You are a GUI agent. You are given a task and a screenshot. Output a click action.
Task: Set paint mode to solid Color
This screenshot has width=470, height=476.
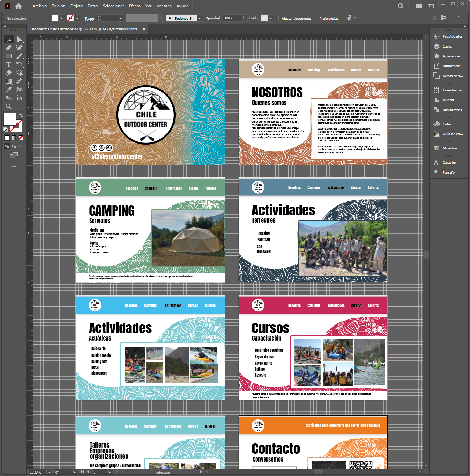[x=7, y=138]
